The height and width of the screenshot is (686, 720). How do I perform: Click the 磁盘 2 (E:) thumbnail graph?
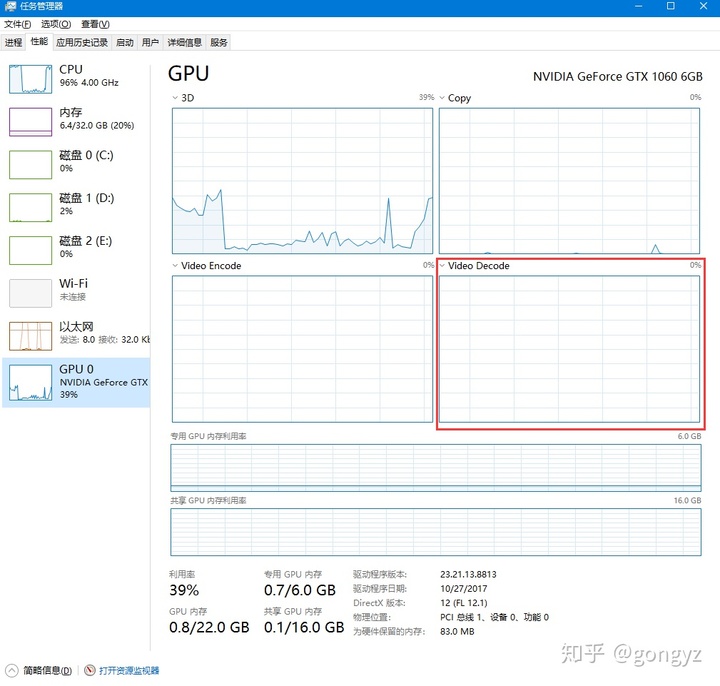pyautogui.click(x=30, y=250)
